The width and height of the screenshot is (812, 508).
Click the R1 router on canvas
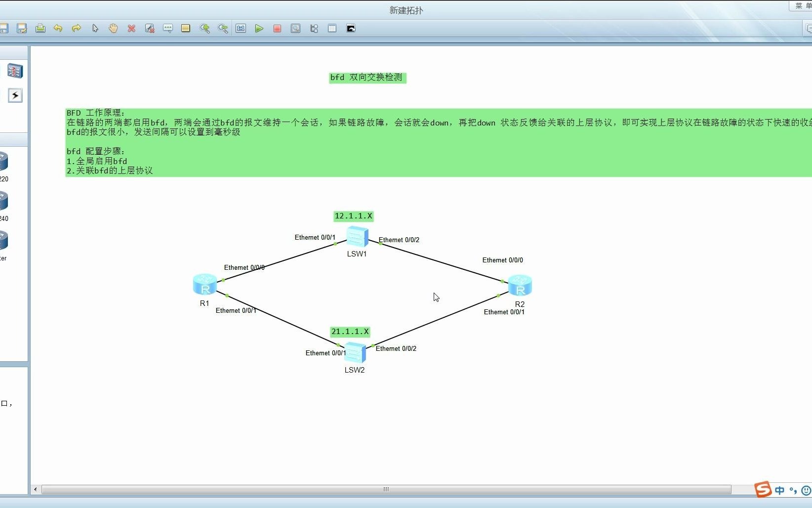tap(205, 284)
